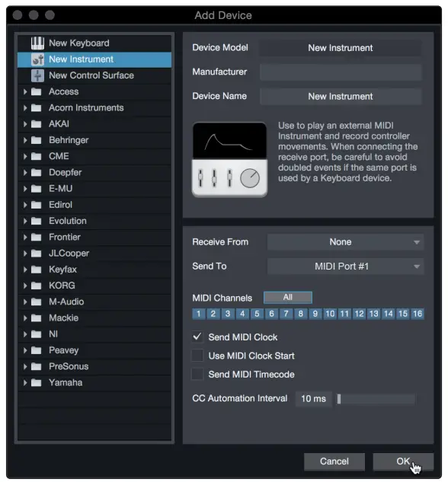Select the NI list entry
The width and height of the screenshot is (448, 482).
coord(94,334)
